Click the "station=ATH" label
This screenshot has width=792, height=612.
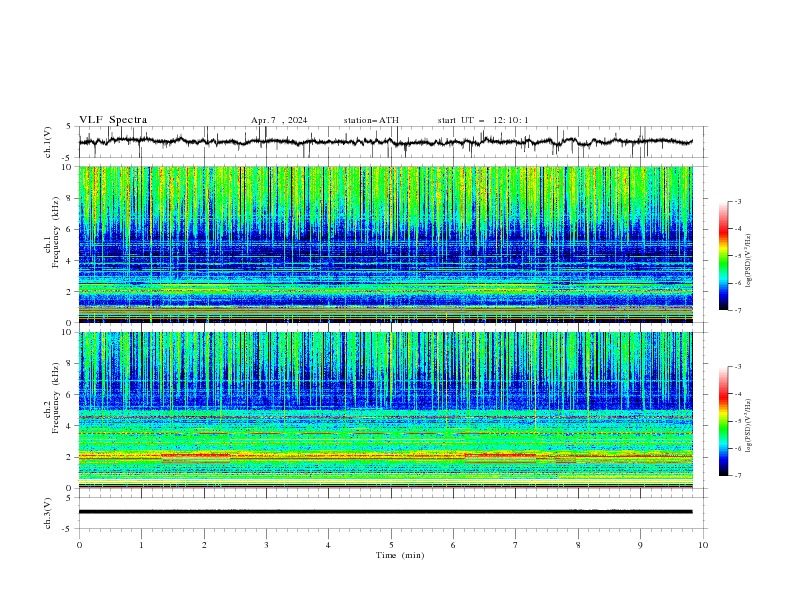point(371,120)
